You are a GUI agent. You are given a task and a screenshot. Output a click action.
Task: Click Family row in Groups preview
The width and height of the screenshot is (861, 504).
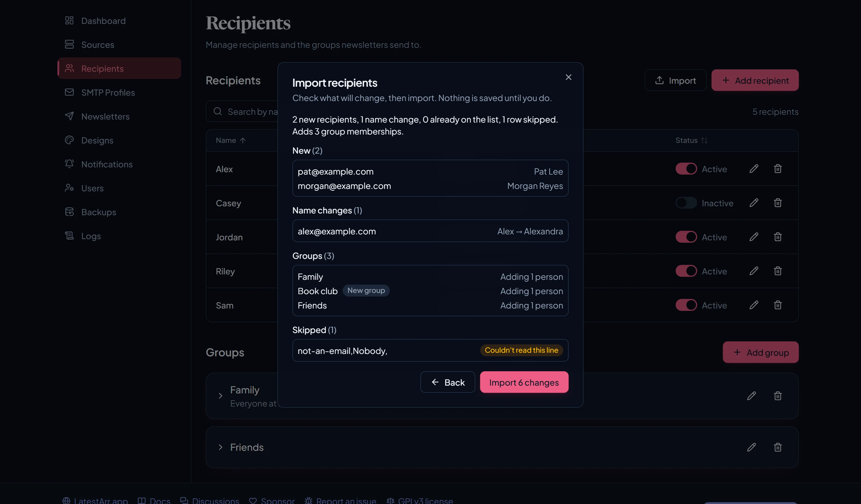click(x=430, y=277)
